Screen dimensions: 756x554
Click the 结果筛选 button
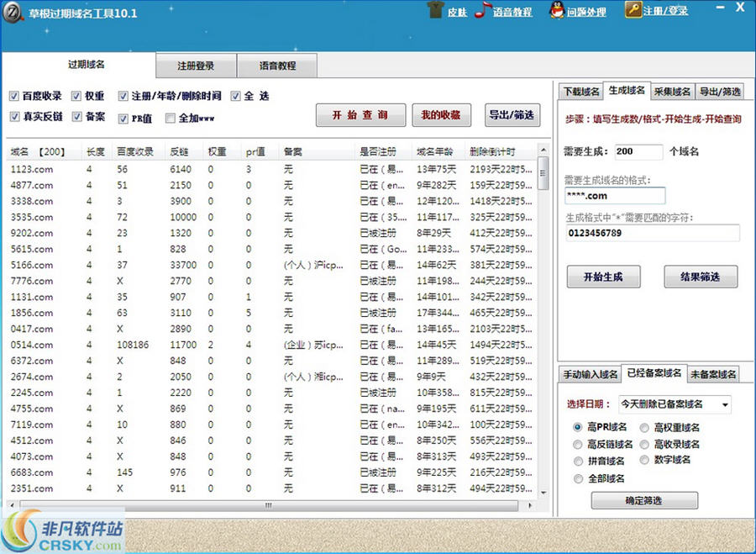701,277
